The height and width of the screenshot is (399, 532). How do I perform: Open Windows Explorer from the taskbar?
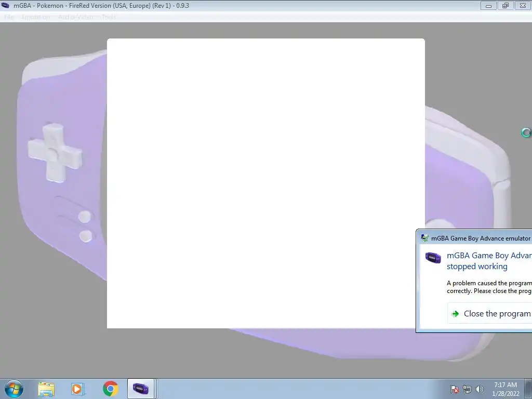click(46, 389)
